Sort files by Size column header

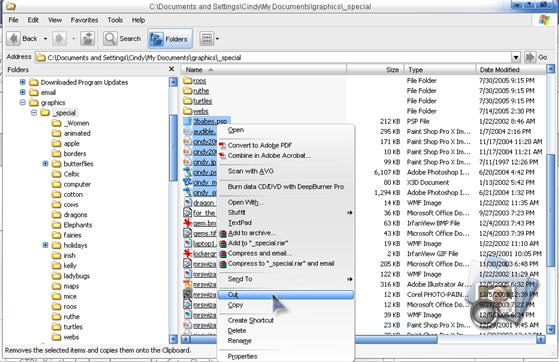(x=375, y=70)
